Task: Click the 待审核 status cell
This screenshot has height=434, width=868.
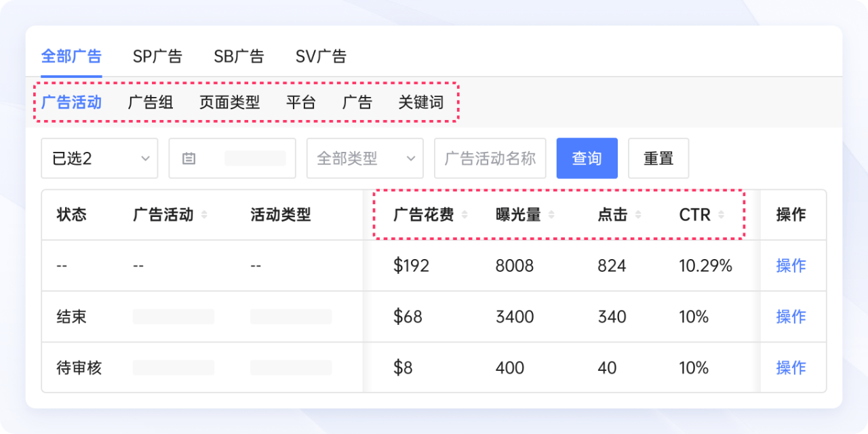Action: [x=79, y=368]
